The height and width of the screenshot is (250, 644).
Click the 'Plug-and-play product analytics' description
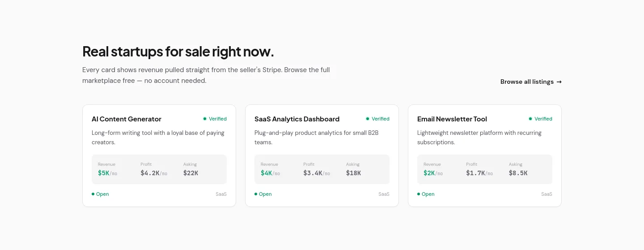point(317,138)
